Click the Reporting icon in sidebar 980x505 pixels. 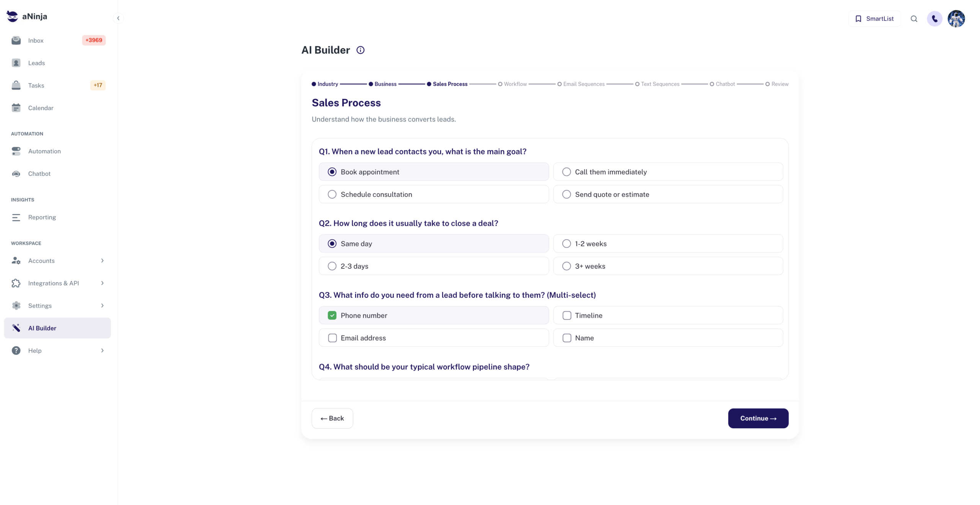[16, 217]
